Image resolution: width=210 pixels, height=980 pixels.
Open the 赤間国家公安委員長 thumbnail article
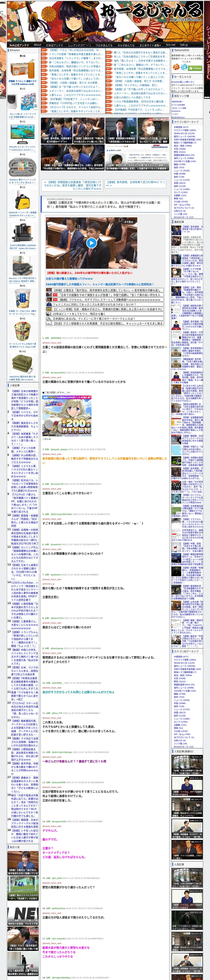121,131
